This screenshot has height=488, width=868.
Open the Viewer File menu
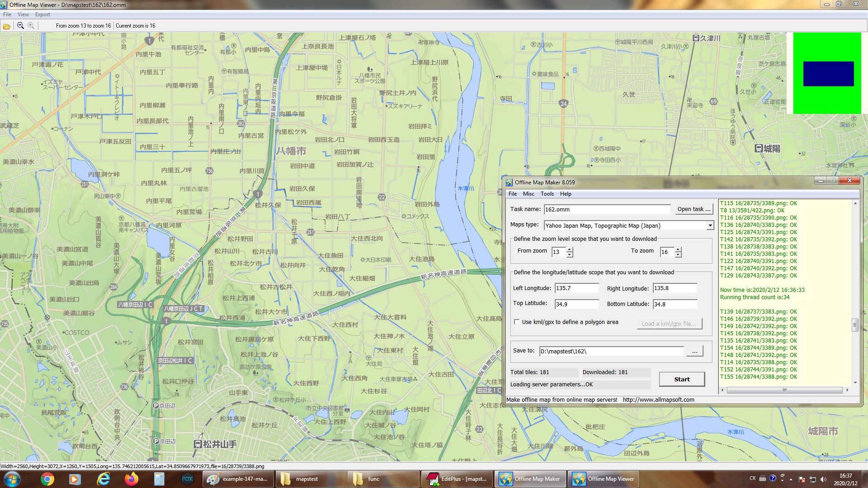tap(7, 14)
